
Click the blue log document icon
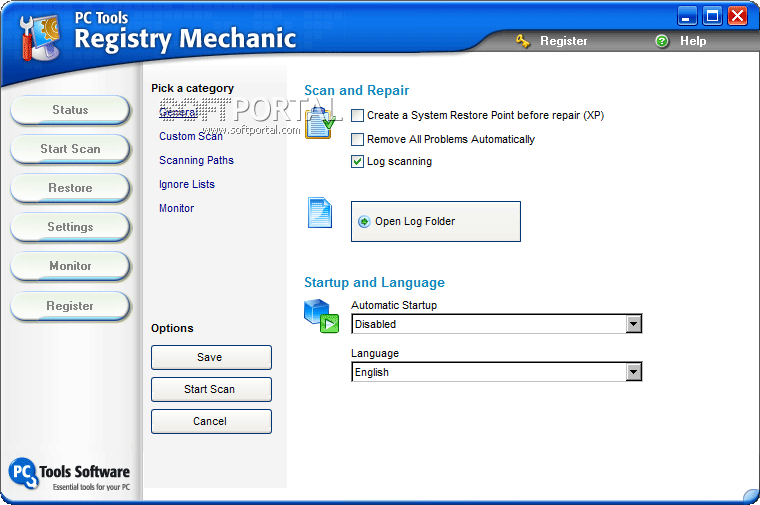320,212
